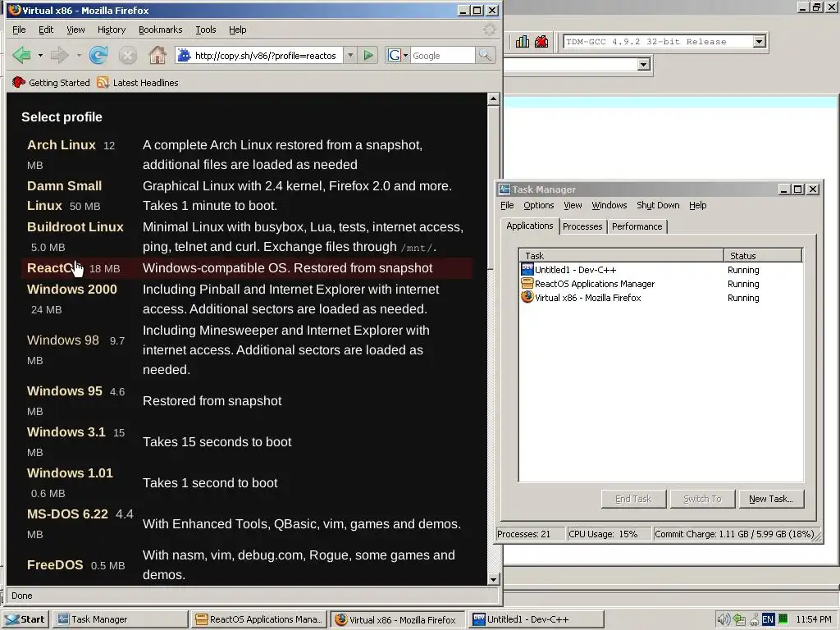The image size is (840, 630).
Task: Open the MS-DOS 6.22 profile link
Action: click(x=67, y=514)
